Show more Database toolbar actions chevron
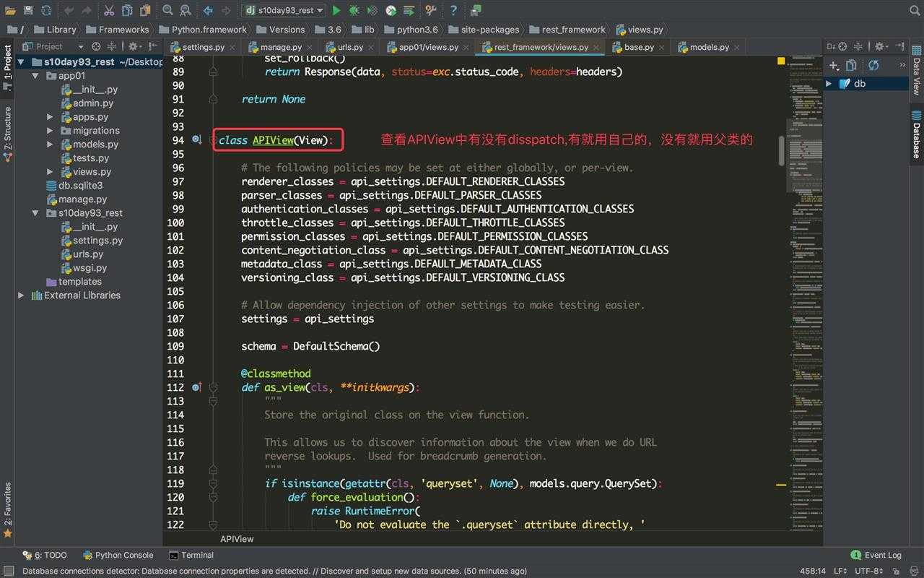924x578 pixels. [x=902, y=65]
